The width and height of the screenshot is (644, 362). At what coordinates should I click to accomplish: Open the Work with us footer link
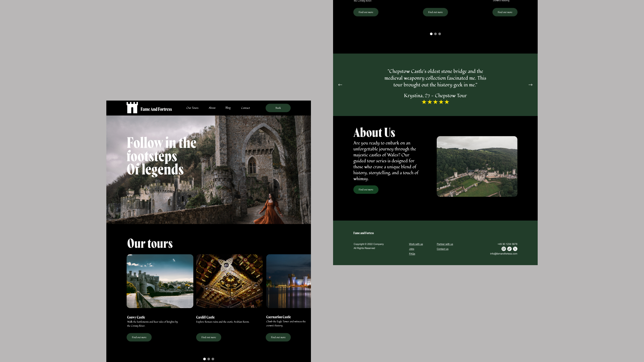click(x=416, y=244)
